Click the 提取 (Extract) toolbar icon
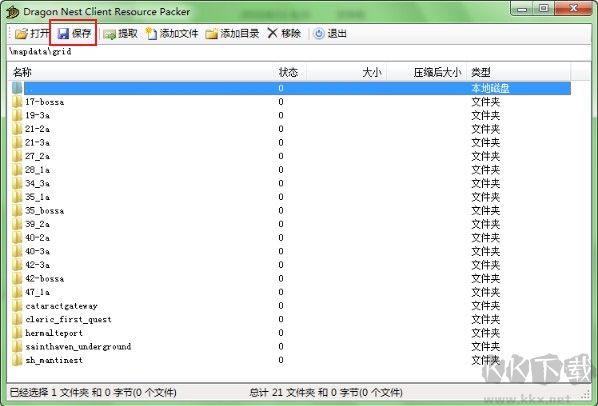The image size is (598, 406). coord(109,34)
